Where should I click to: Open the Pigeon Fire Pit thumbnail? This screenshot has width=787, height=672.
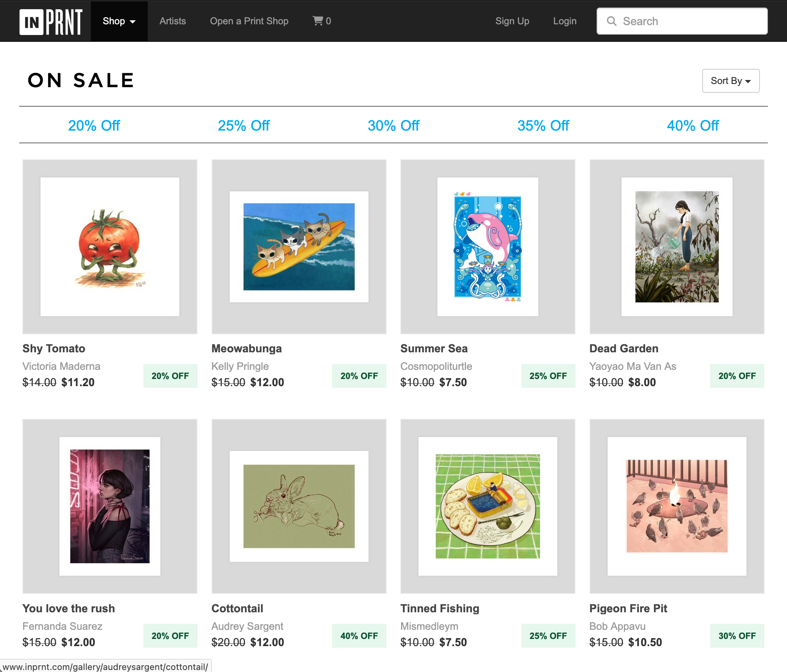click(677, 506)
